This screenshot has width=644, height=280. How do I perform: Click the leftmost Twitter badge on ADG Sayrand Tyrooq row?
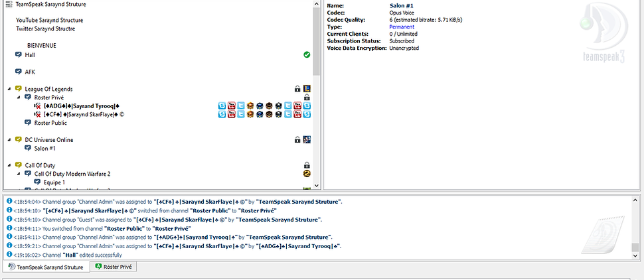tap(241, 106)
